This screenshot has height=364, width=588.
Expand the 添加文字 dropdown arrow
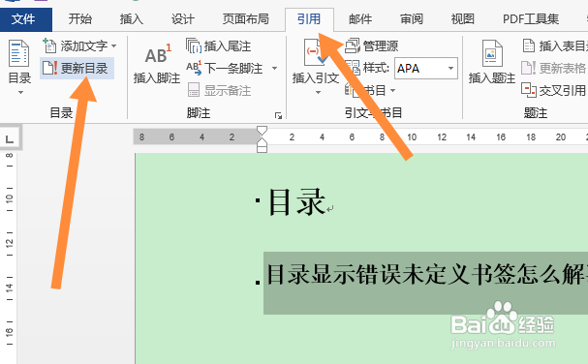click(113, 46)
